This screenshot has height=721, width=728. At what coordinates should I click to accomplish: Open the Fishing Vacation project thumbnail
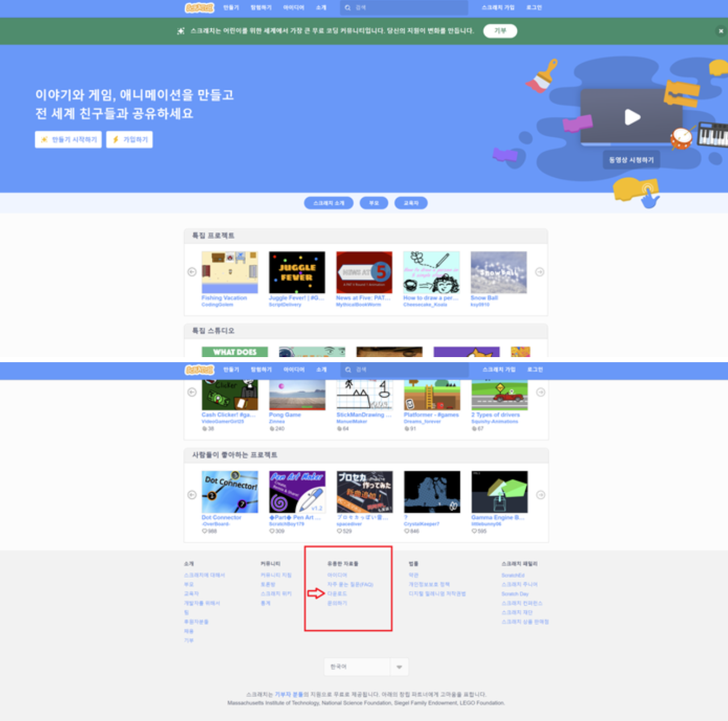coord(230,273)
